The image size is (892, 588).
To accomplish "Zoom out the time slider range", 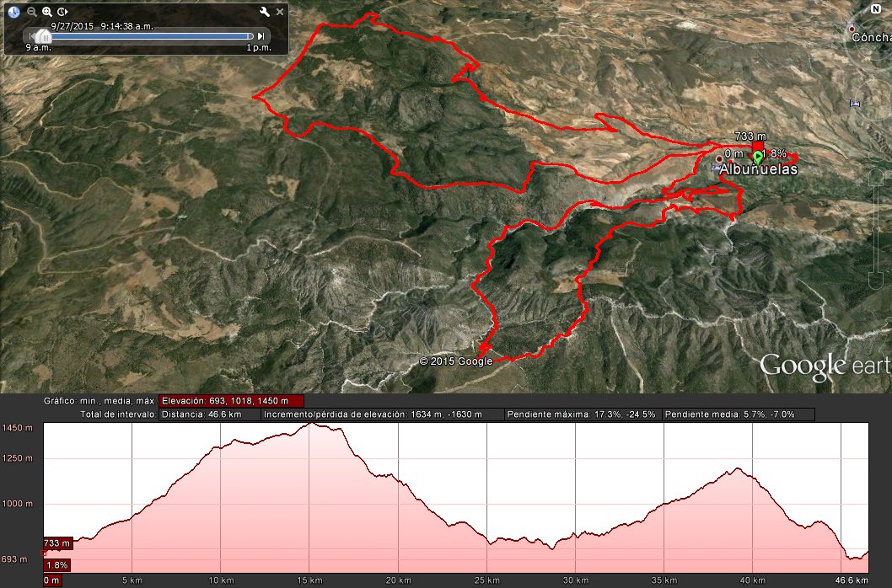I will pos(31,12).
